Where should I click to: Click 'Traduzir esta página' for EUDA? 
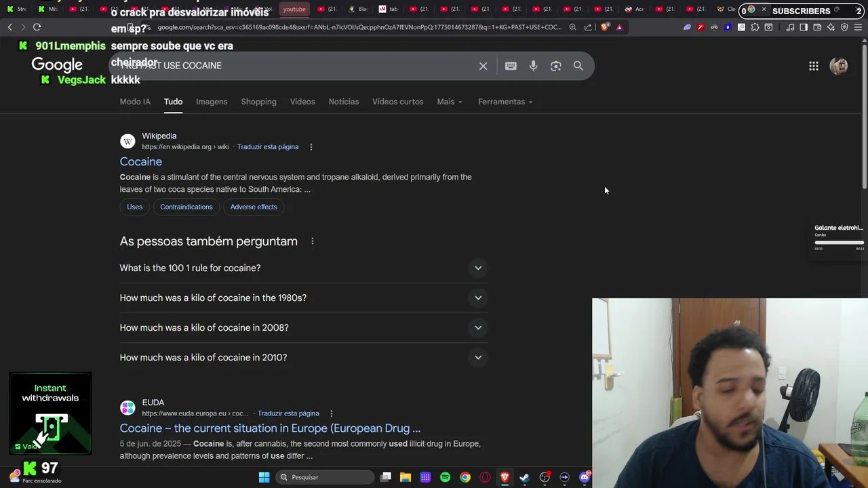coord(288,413)
